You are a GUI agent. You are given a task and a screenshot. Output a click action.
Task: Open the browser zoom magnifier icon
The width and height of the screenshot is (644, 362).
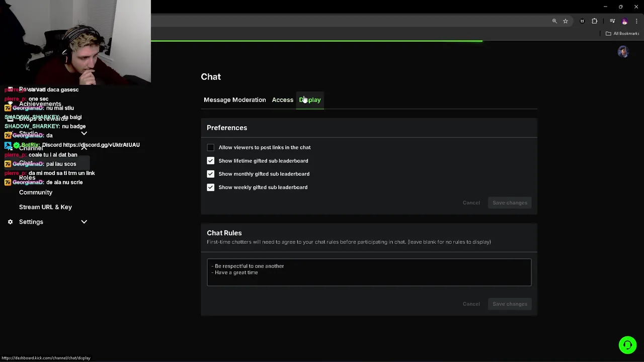coord(554,21)
